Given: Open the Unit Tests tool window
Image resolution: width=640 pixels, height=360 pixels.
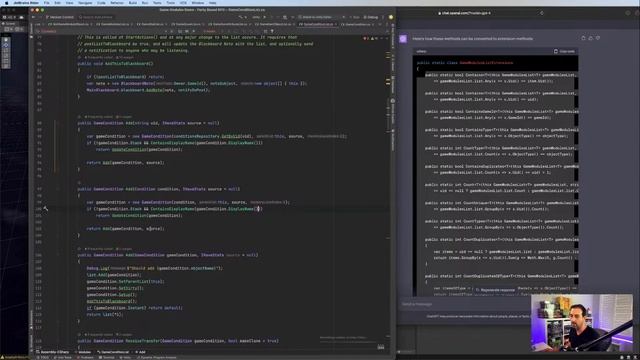Looking at the screenshot, I should point(64,358).
